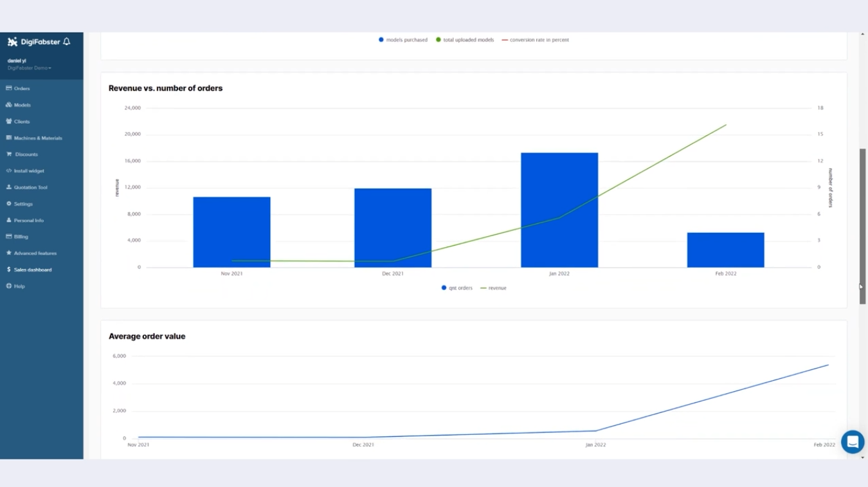Click the Models cubes icon
868x487 pixels.
pos(9,105)
